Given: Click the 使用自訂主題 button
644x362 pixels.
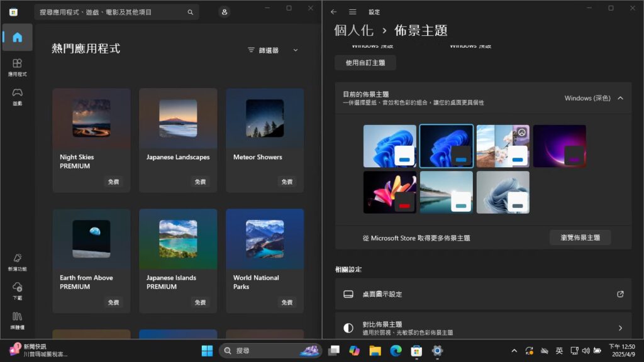Looking at the screenshot, I should (365, 63).
